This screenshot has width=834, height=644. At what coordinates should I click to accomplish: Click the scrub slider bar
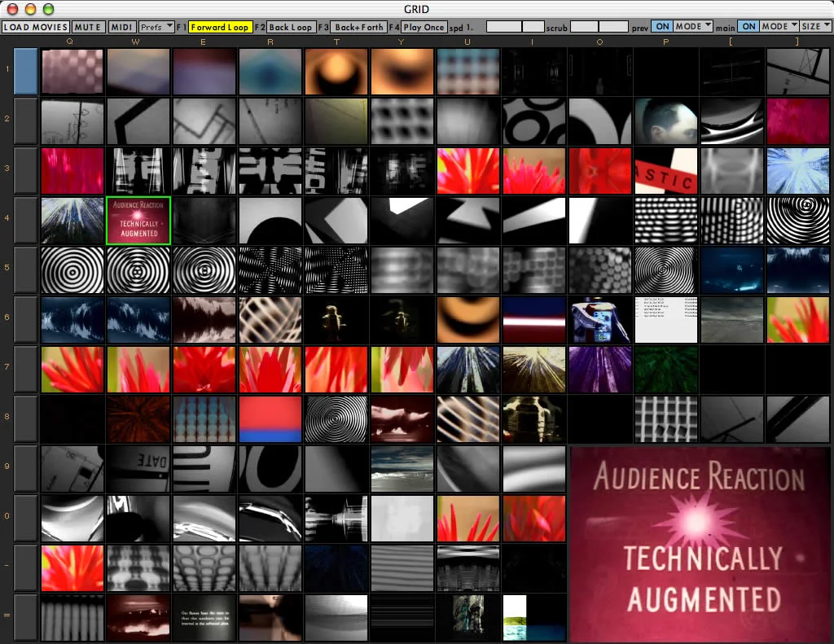(599, 27)
